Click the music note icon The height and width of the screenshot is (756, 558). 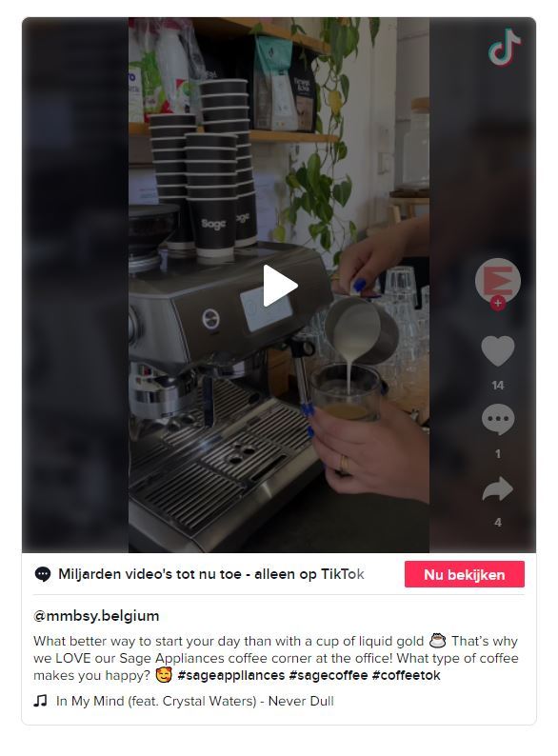tap(40, 701)
